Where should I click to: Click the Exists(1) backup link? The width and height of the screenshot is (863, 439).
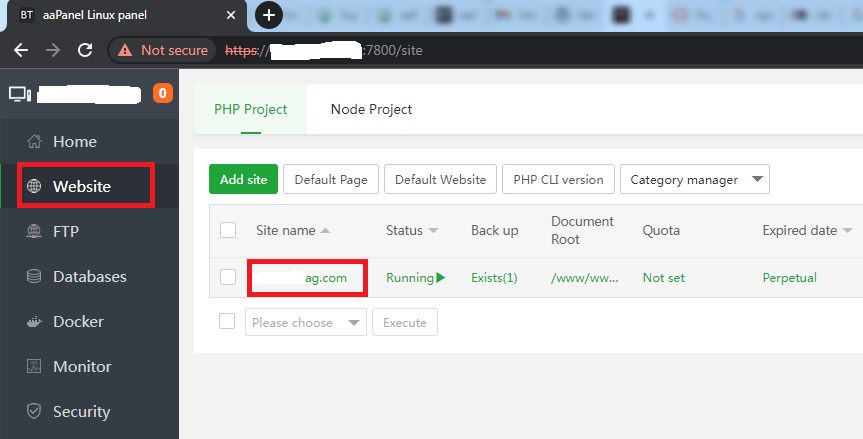[494, 278]
